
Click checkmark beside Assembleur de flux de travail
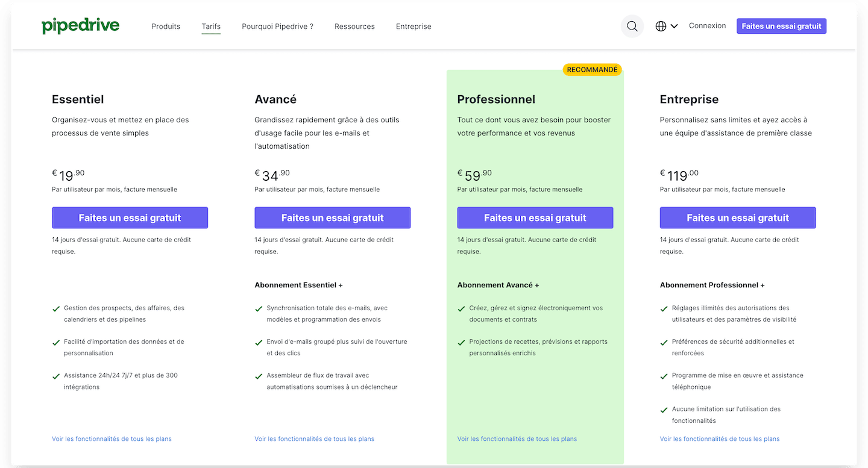[x=259, y=376]
